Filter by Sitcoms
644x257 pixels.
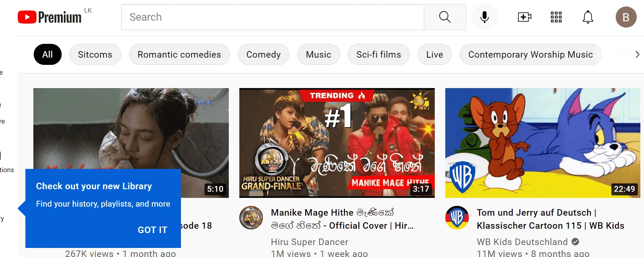pos(95,54)
